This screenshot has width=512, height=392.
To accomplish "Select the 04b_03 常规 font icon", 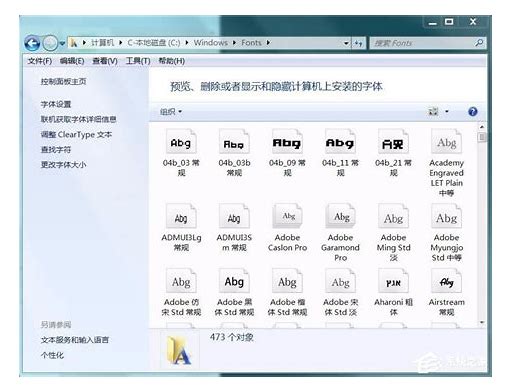I will point(181,142).
